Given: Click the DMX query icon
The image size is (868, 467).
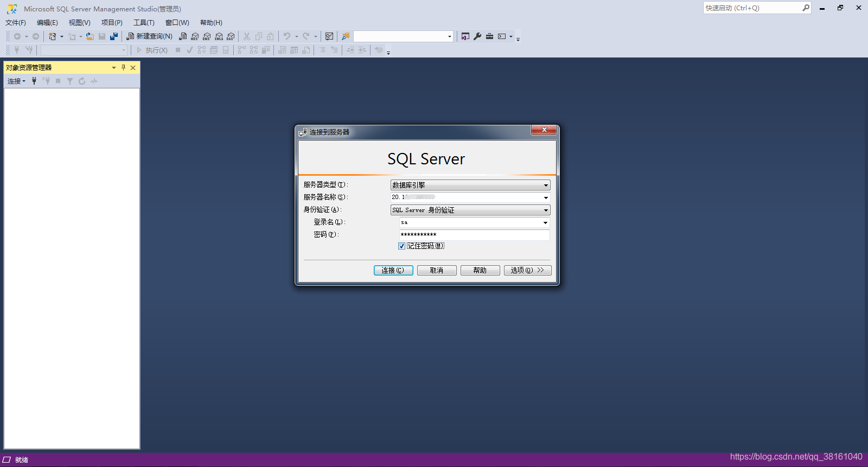Looking at the screenshot, I should [x=207, y=36].
